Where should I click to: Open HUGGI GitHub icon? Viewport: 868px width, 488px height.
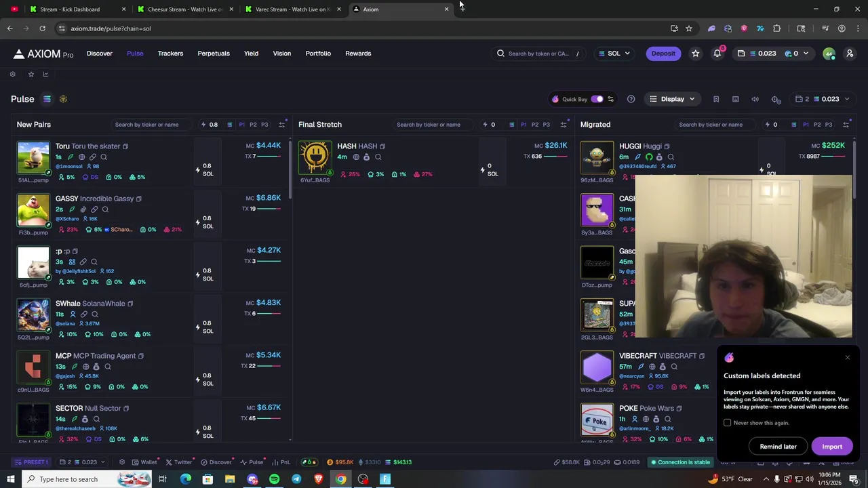649,157
